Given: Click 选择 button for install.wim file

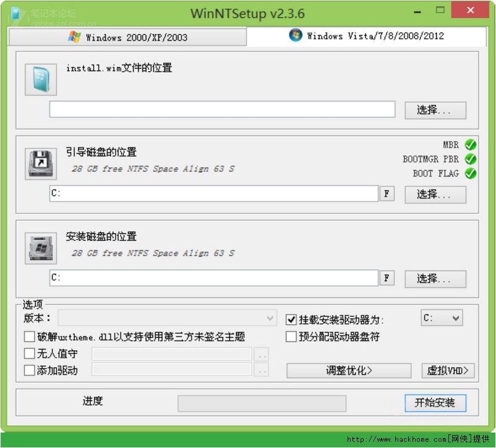Looking at the screenshot, I should pyautogui.click(x=435, y=111).
